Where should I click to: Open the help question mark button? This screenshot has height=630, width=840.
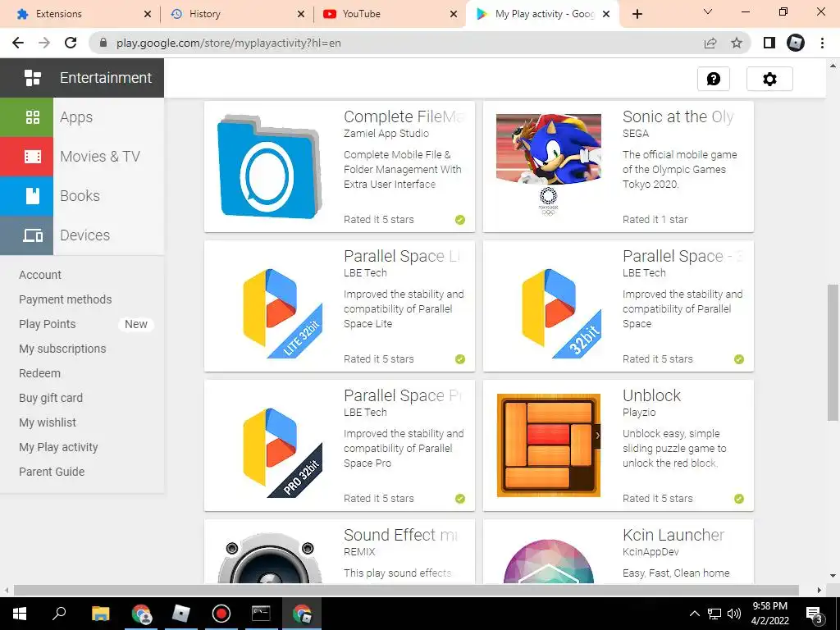[713, 79]
